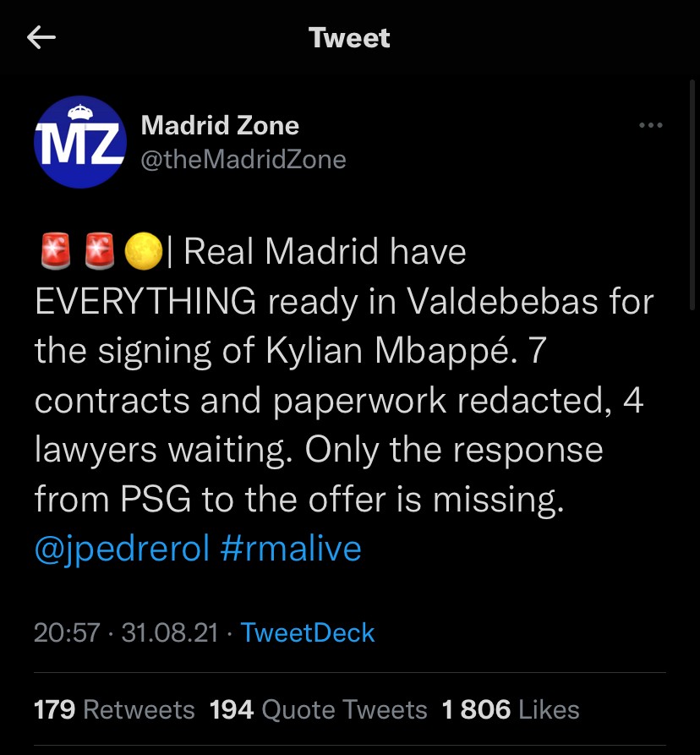Click the Madrid Zone display name
The image size is (700, 755).
pyautogui.click(x=220, y=126)
